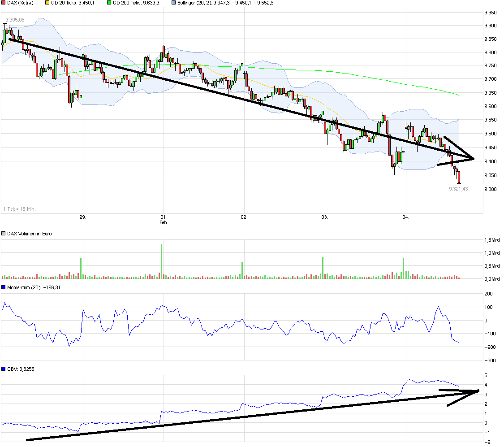Click the 9.600 price axis value
This screenshot has height=447, width=504.
click(x=491, y=106)
